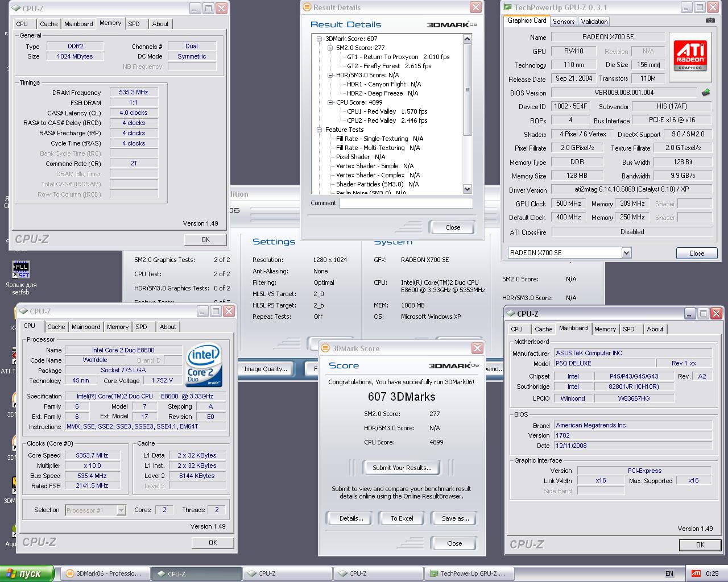Click the Image Quality... button

pyautogui.click(x=265, y=369)
